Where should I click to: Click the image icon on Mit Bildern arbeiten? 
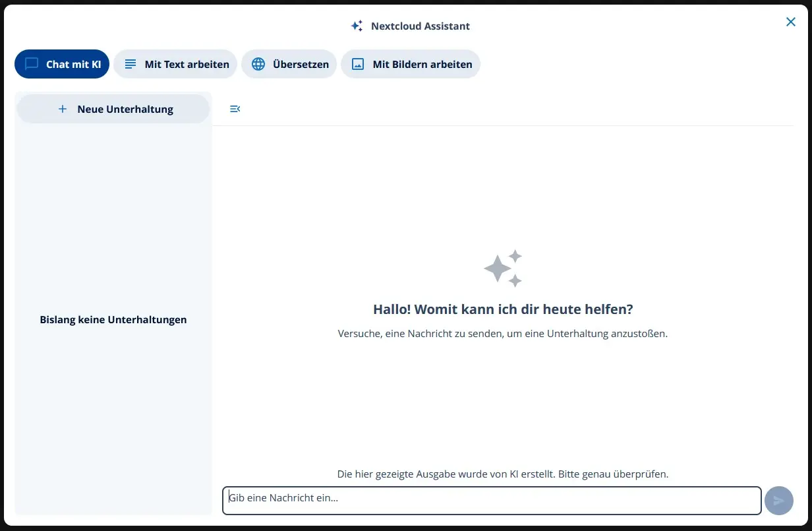[x=357, y=63]
